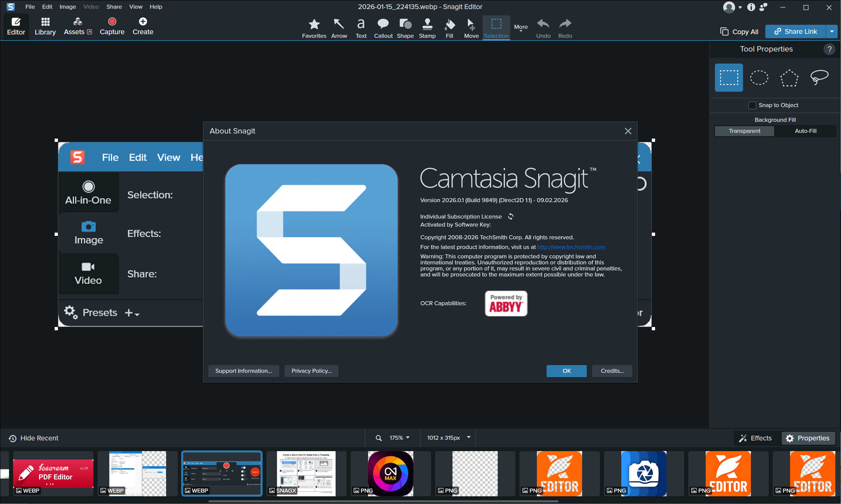Pick the Polygon selection shape

789,77
